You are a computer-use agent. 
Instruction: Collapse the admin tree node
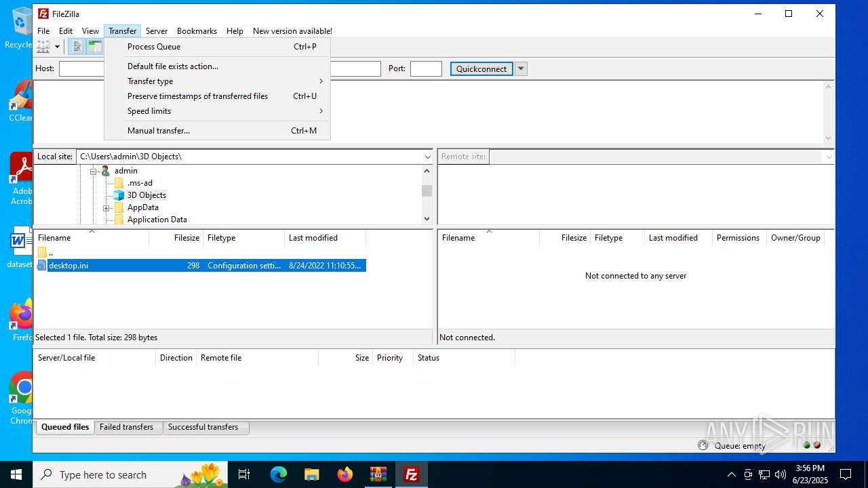pos(94,171)
